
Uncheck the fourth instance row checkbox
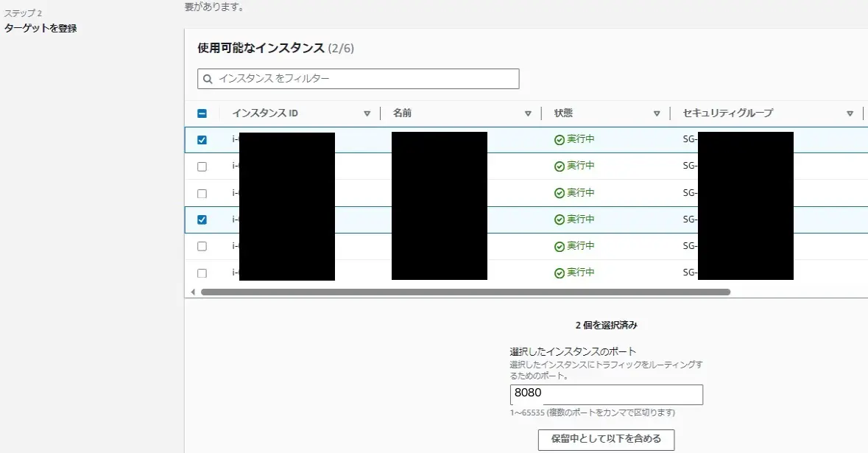[202, 219]
